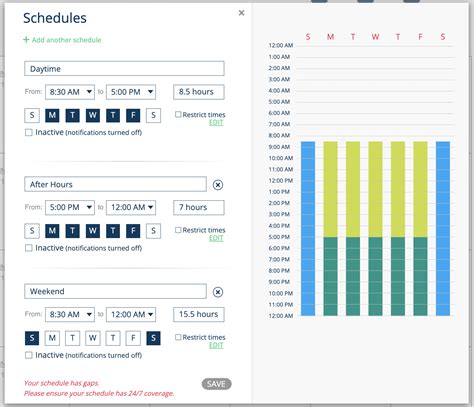Remove the Weekend schedule
The height and width of the screenshot is (407, 474).
click(x=218, y=292)
